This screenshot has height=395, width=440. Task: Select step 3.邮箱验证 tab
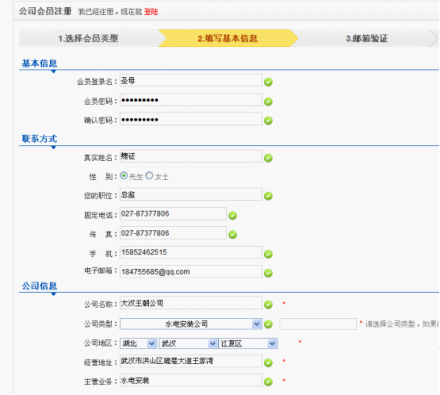tap(367, 38)
